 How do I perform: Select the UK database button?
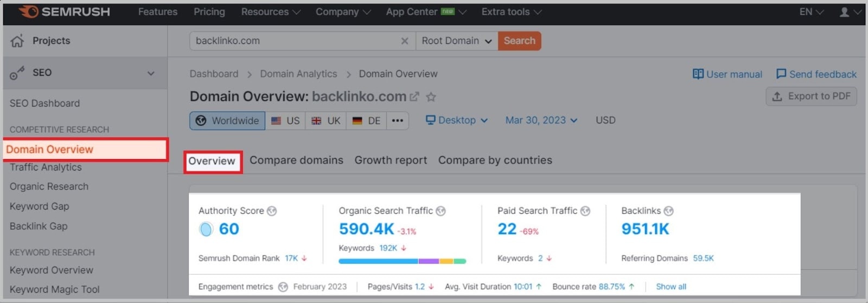pos(325,121)
